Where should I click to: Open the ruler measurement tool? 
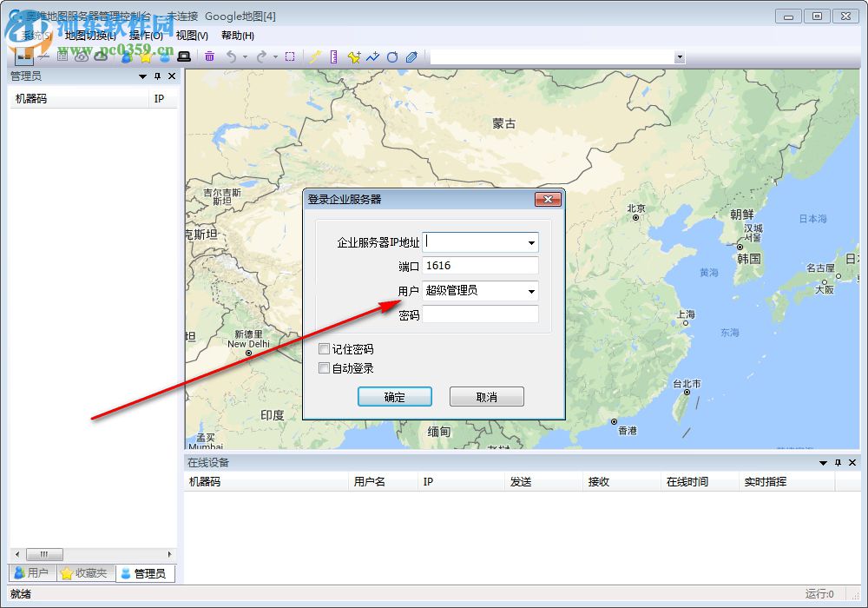tap(334, 56)
